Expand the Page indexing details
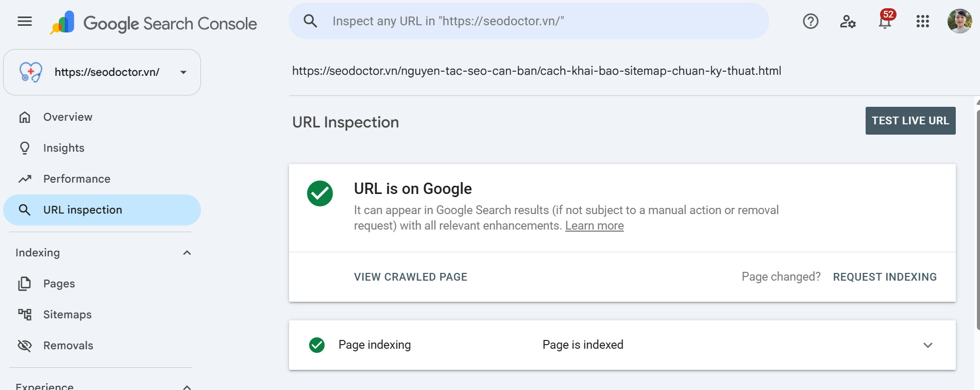Viewport: 980px width, 390px height. pyautogui.click(x=927, y=345)
